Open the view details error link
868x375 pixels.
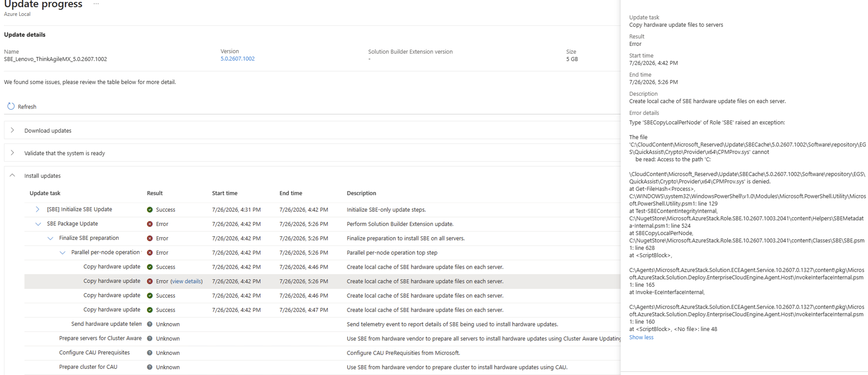coord(186,281)
